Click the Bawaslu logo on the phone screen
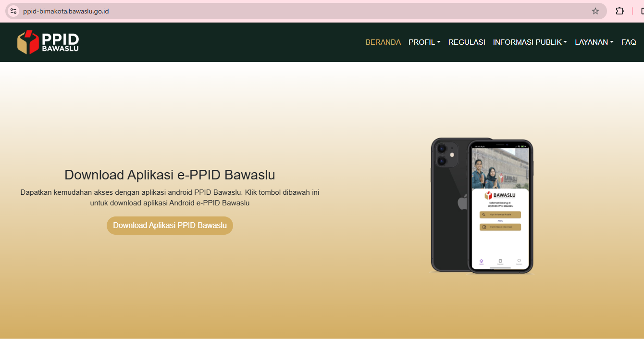The width and height of the screenshot is (644, 342). (500, 195)
